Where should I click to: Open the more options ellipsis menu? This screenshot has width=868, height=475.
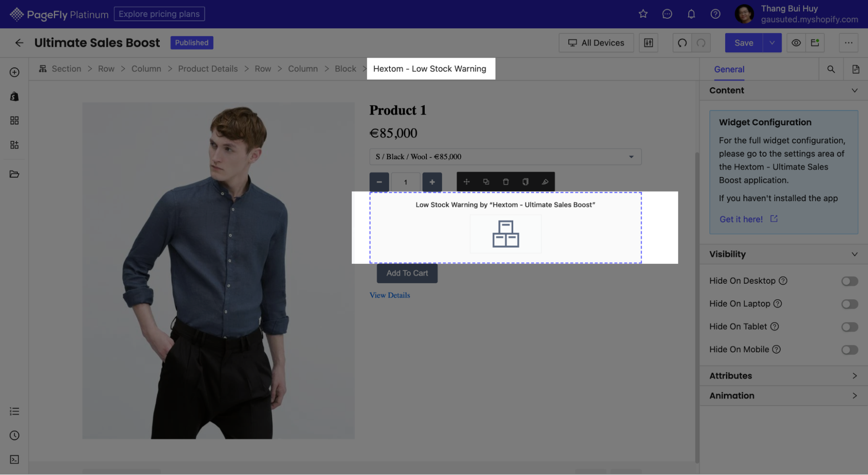(848, 43)
